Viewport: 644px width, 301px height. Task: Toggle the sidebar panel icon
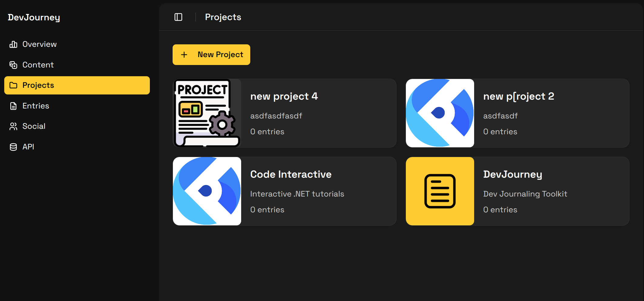pyautogui.click(x=178, y=17)
